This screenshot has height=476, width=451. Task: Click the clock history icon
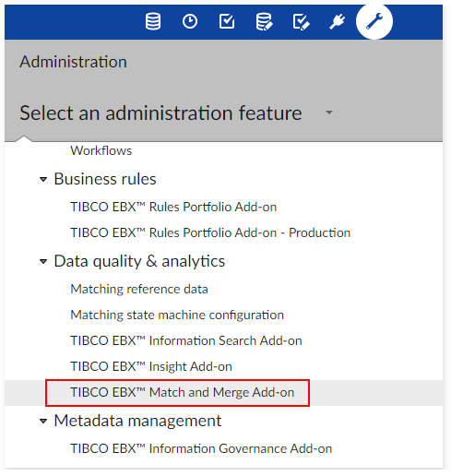pyautogui.click(x=190, y=21)
